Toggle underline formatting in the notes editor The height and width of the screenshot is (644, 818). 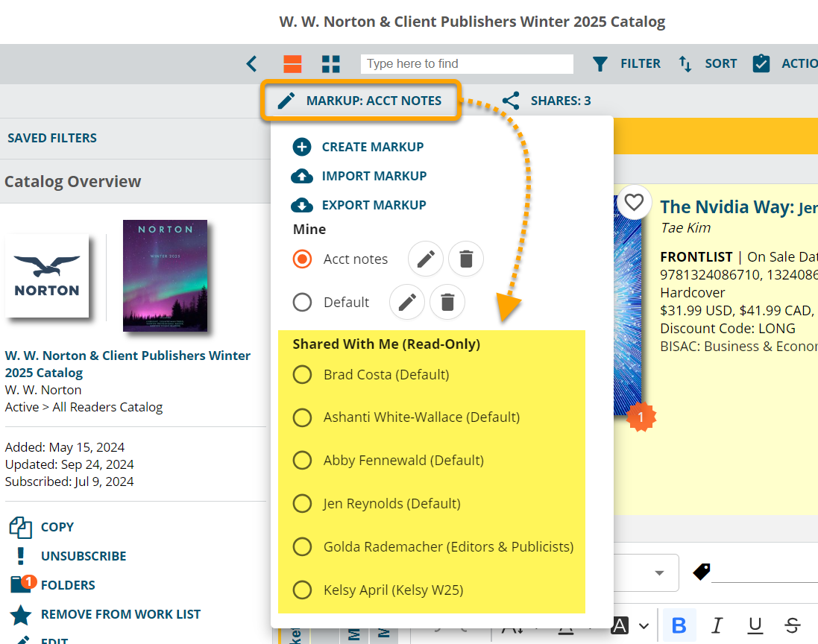click(x=755, y=625)
